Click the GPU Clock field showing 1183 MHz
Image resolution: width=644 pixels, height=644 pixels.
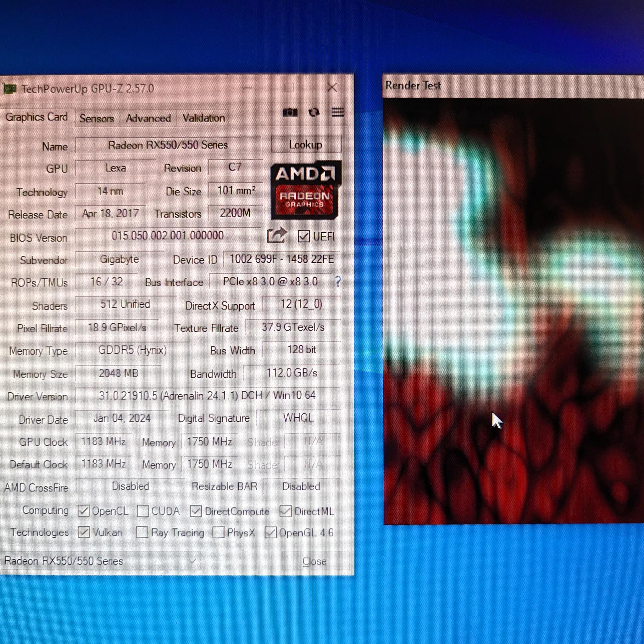pyautogui.click(x=103, y=441)
